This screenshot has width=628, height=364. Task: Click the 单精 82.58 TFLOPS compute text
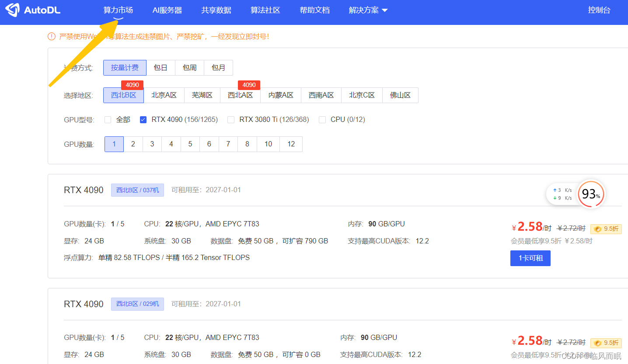[129, 258]
